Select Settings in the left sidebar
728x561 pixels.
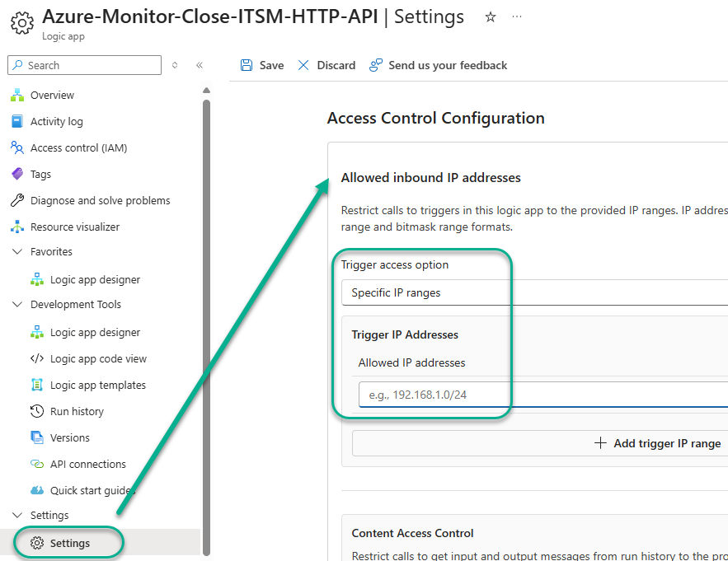(69, 542)
